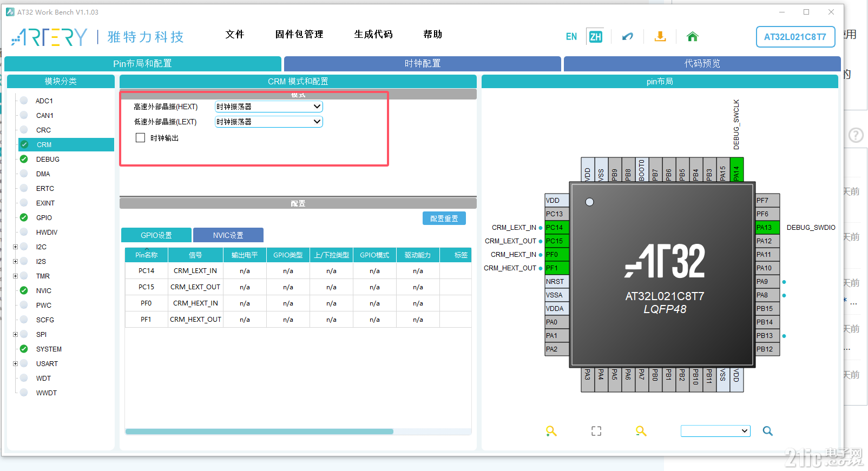Click the PA0 pin on the chip
Image resolution: width=868 pixels, height=471 pixels.
[x=557, y=322]
